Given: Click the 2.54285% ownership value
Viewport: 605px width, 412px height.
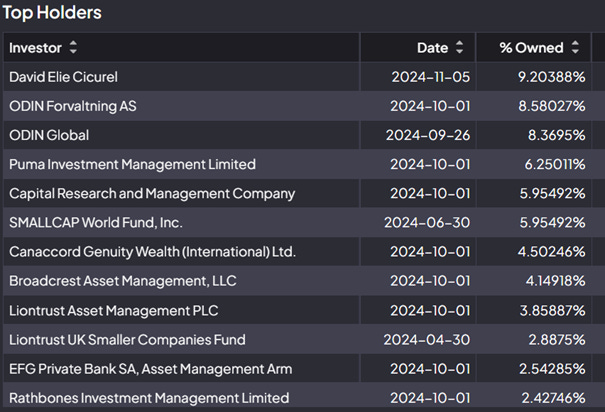Looking at the screenshot, I should tap(552, 369).
